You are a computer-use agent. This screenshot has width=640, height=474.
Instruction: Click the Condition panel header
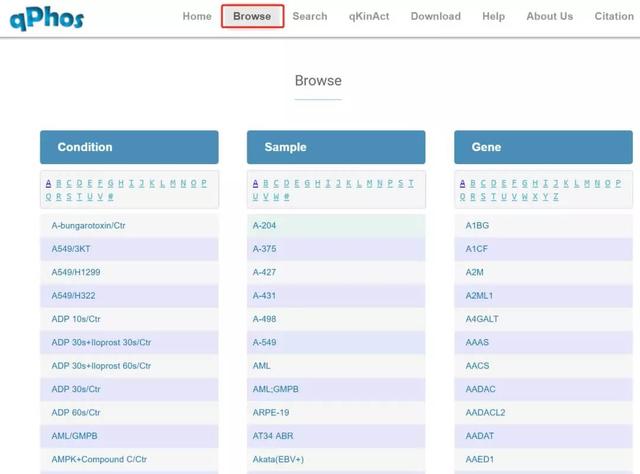pyautogui.click(x=129, y=147)
